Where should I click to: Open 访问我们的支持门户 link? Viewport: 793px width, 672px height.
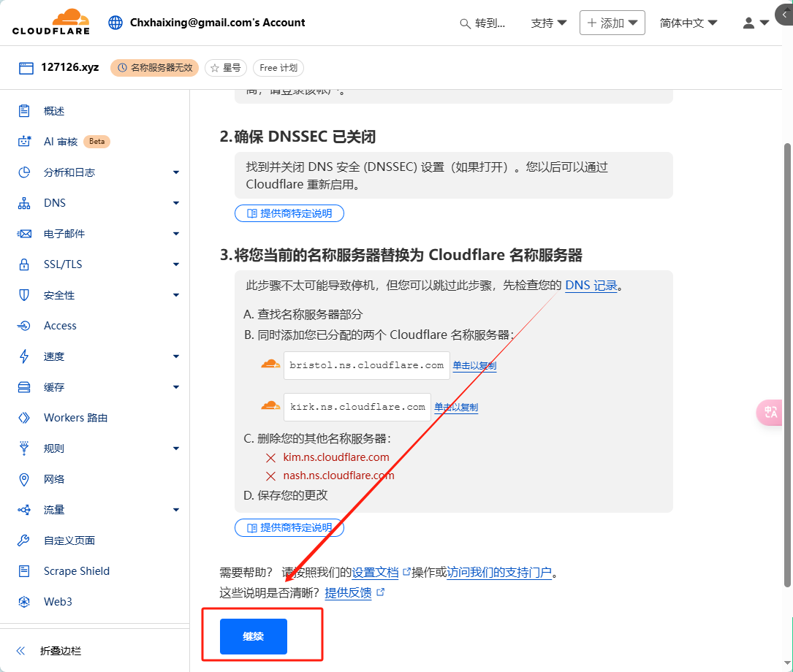click(x=499, y=573)
